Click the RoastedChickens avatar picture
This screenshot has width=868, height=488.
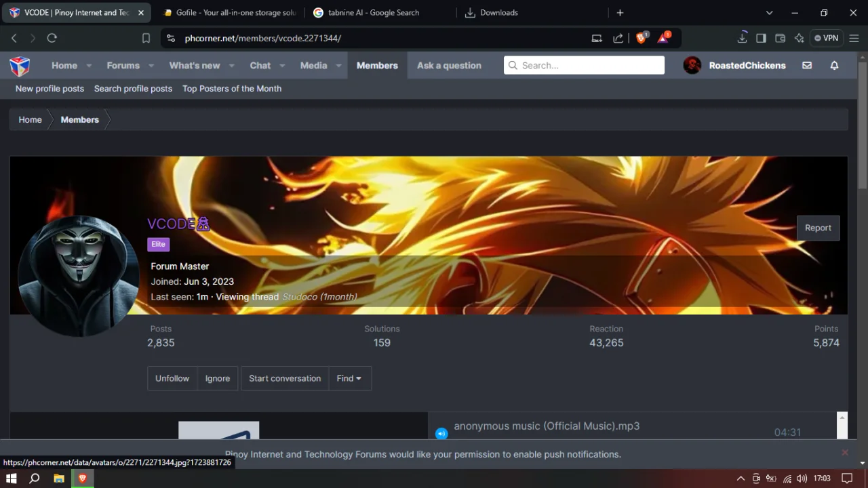[692, 66]
